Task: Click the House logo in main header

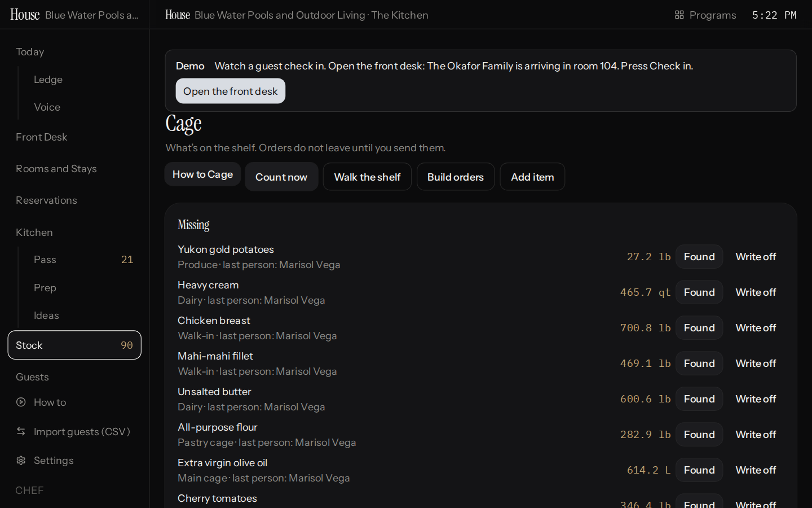Action: (x=178, y=15)
